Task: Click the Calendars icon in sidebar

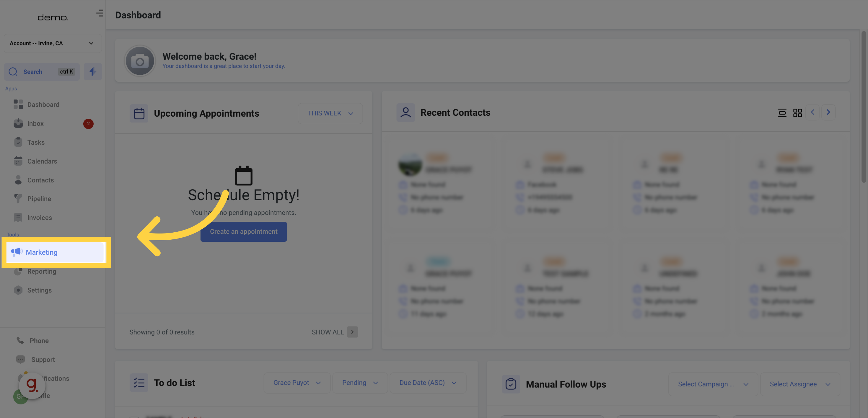Action: 18,161
